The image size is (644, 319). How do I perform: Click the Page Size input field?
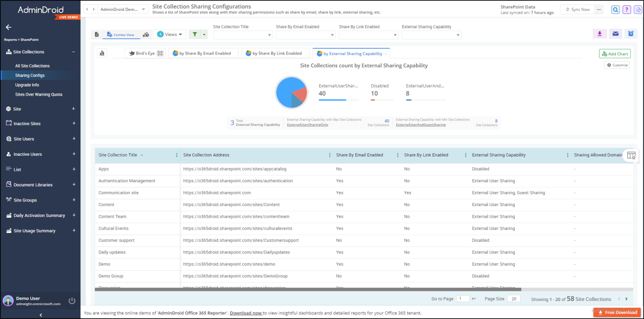[514, 299]
